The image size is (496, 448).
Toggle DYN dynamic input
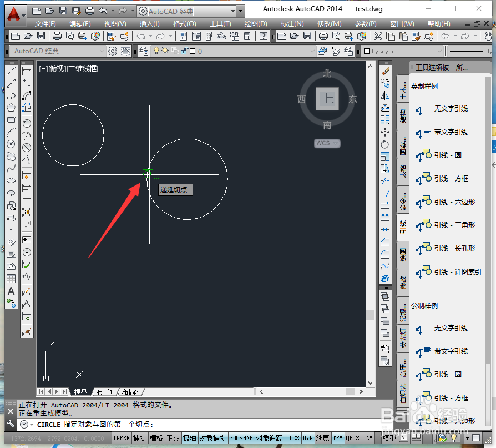coord(308,438)
